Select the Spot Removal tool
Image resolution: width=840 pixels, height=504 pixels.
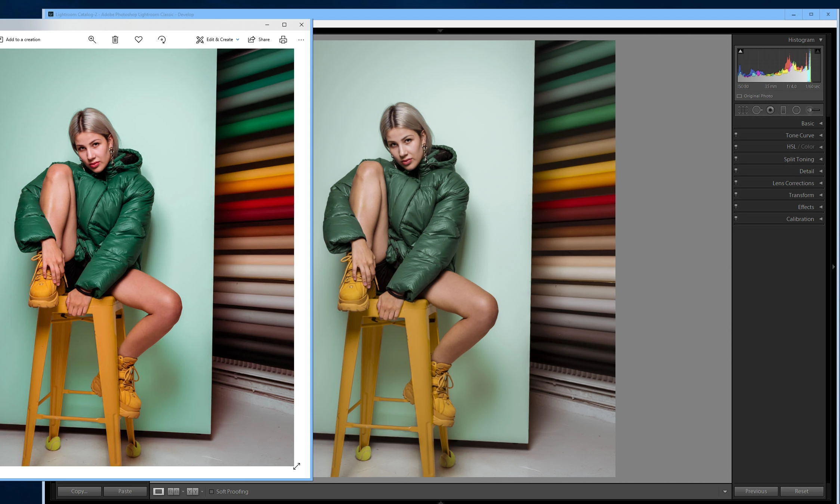tap(757, 110)
